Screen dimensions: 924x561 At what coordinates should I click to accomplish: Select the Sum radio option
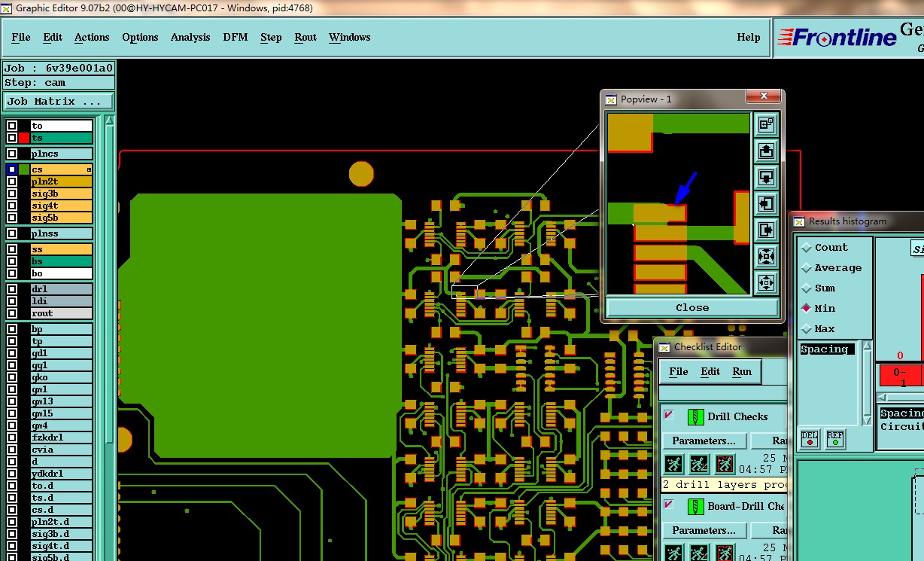pyautogui.click(x=819, y=288)
